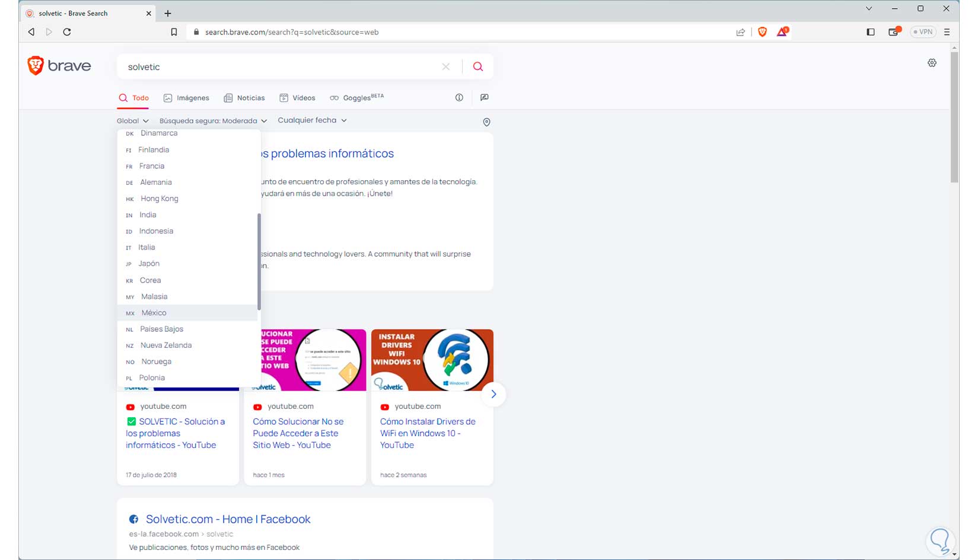Switch to the Videos tab
This screenshot has width=978, height=560.
[x=297, y=98]
